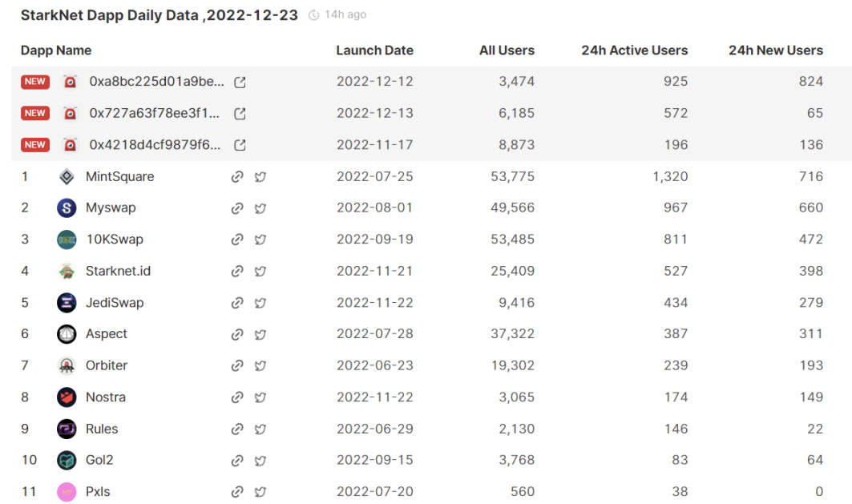Open Starknet.id Twitter icon
The image size is (852, 504).
click(x=260, y=271)
